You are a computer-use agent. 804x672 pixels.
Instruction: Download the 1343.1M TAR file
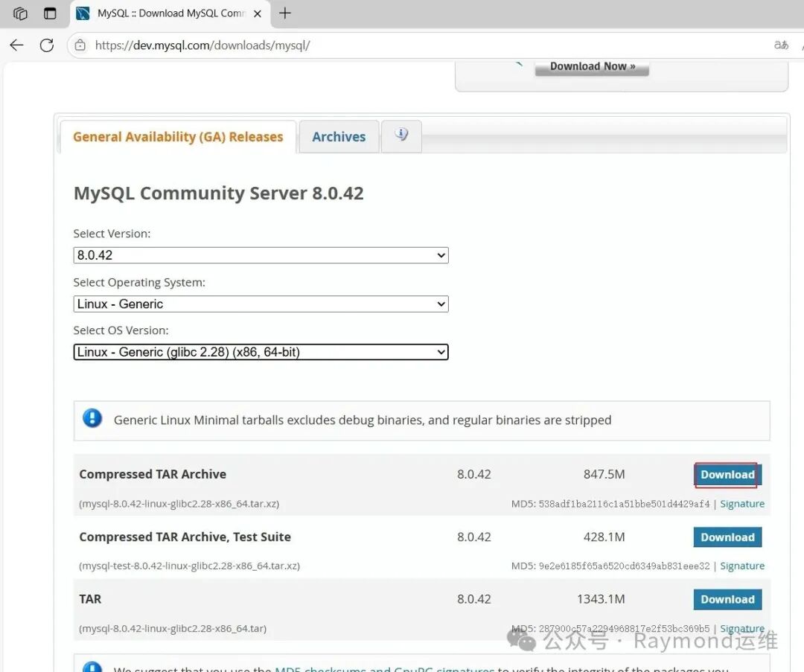click(x=727, y=600)
